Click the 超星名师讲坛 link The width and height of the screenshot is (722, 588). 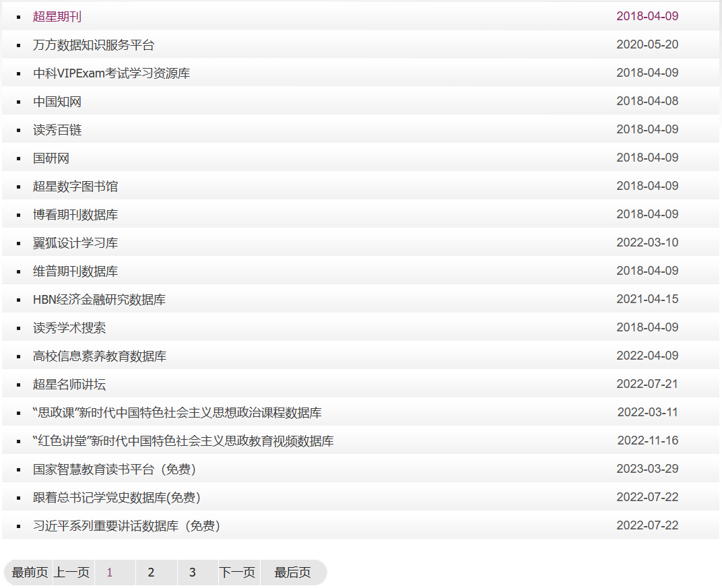[69, 385]
